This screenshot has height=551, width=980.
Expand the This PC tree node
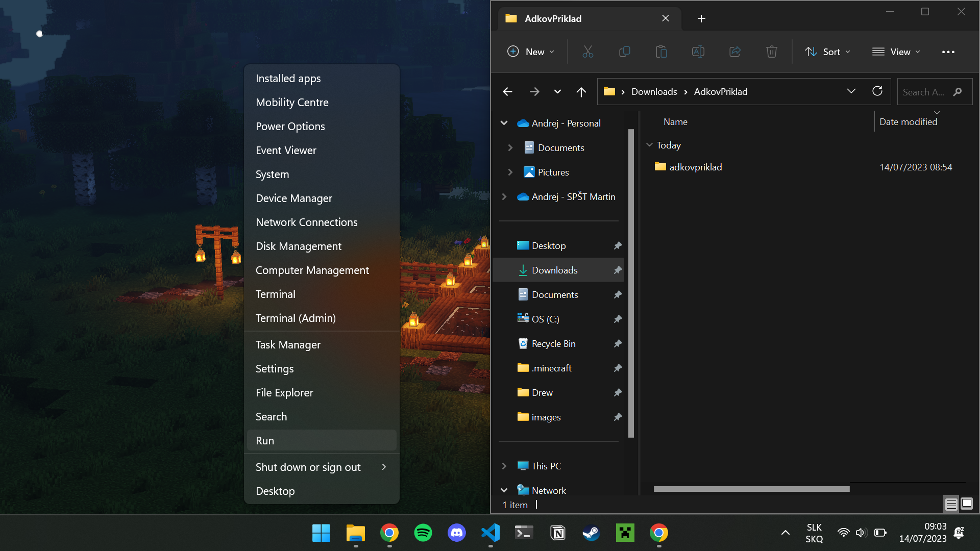tap(504, 466)
